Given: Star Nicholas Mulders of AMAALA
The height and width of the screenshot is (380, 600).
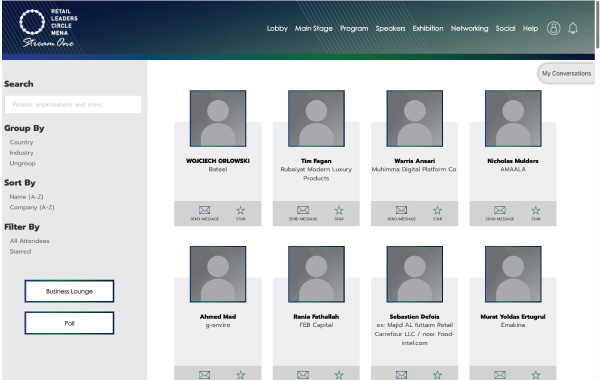Looking at the screenshot, I should click(536, 210).
